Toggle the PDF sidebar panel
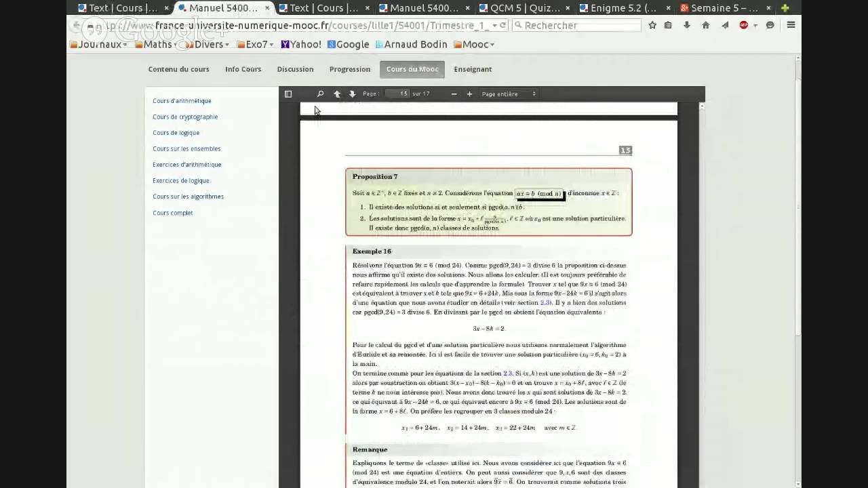 click(288, 94)
